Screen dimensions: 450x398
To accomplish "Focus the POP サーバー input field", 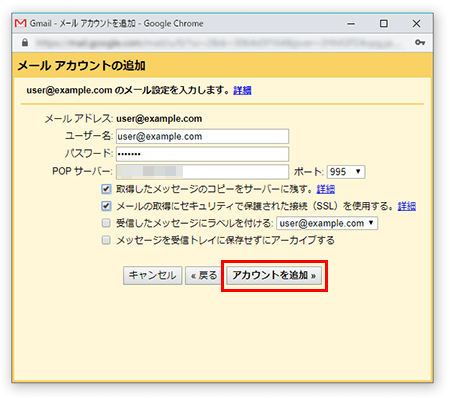I will pos(202,172).
